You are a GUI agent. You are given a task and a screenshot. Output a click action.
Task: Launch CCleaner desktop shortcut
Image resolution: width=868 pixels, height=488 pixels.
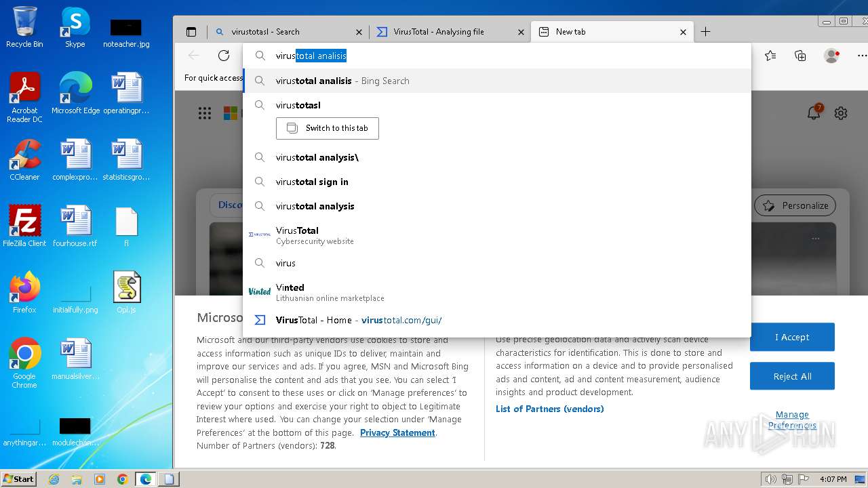pyautogui.click(x=24, y=160)
